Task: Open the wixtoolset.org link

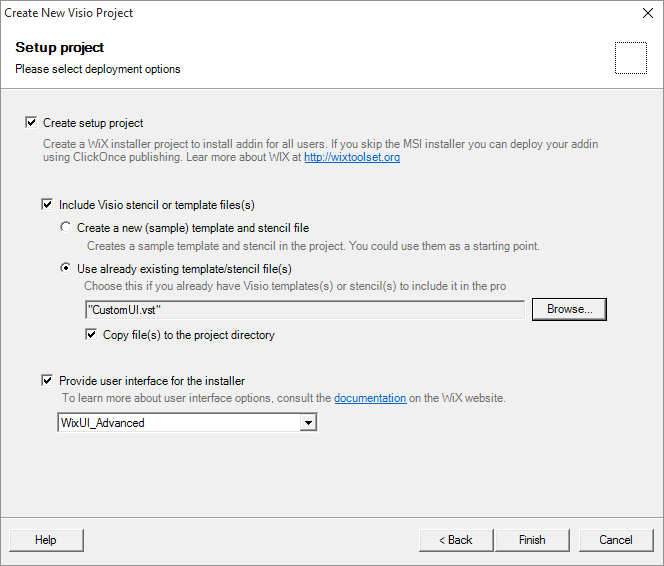Action: coord(352,157)
